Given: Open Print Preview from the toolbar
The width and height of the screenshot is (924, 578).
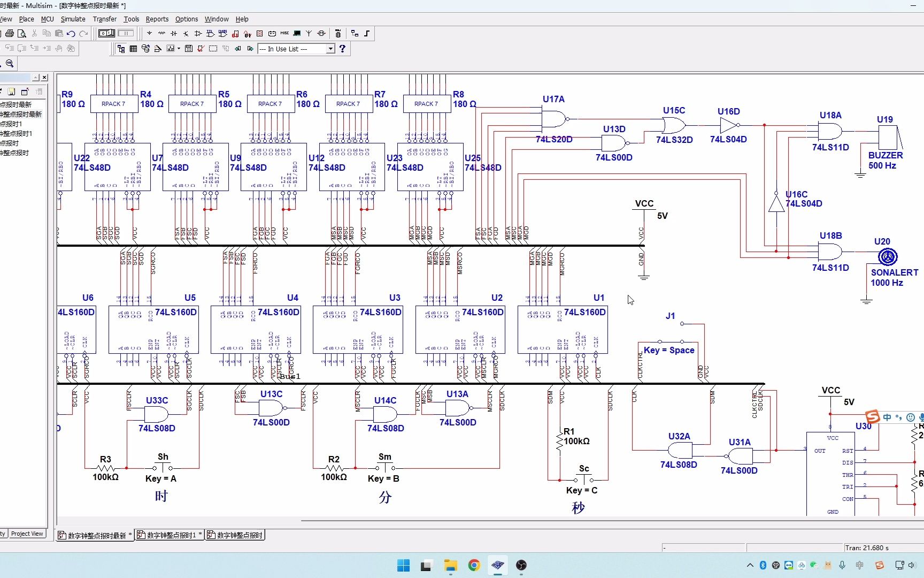Looking at the screenshot, I should (x=21, y=33).
